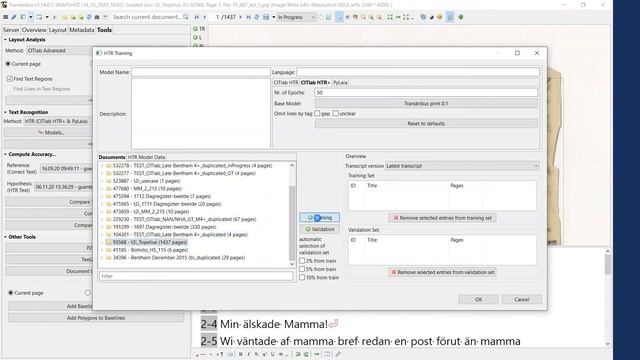Click the blue globe icon in the top toolbar
This screenshot has width=640, height=360.
423,17
